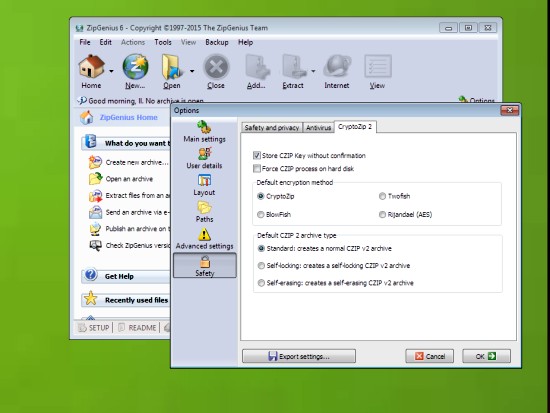Click the Check ZipGenius version icon
This screenshot has height=413, width=550.
tap(95, 245)
